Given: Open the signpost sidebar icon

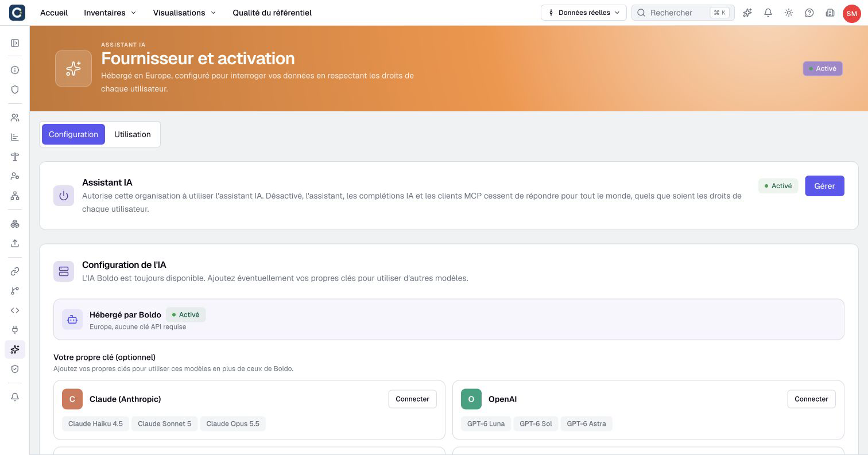Looking at the screenshot, I should [x=15, y=157].
